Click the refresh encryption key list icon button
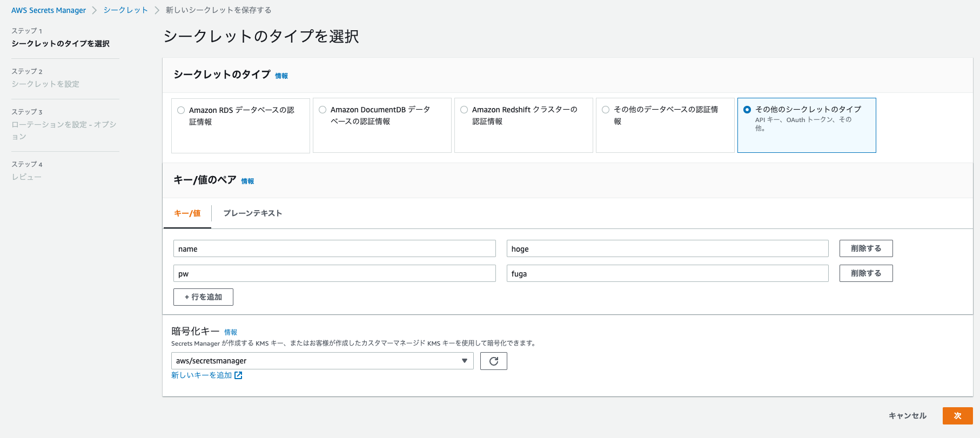This screenshot has width=980, height=438. 493,361
